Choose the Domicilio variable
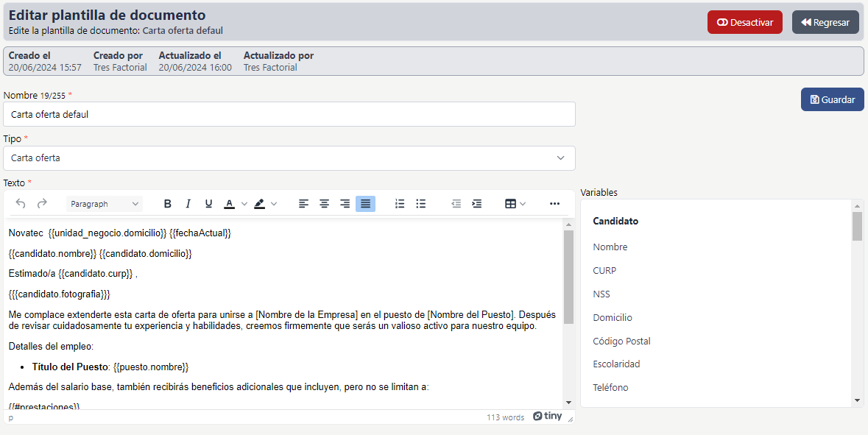This screenshot has width=868, height=435. tap(613, 317)
